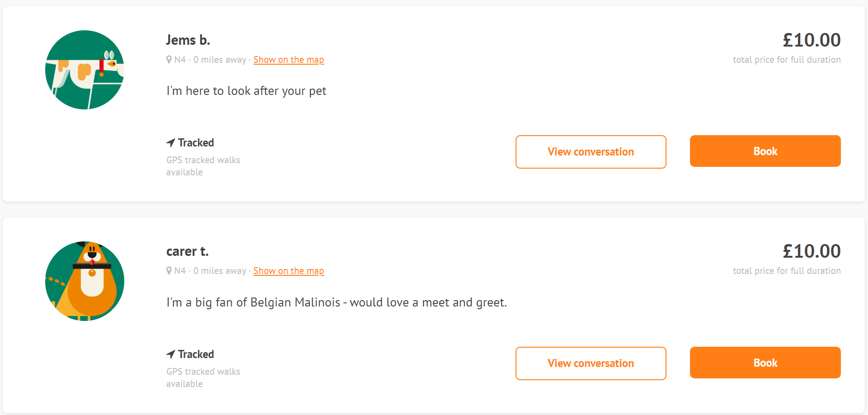Screen dimensions: 868x415
Task: View conversation with carer t.
Action: point(591,363)
